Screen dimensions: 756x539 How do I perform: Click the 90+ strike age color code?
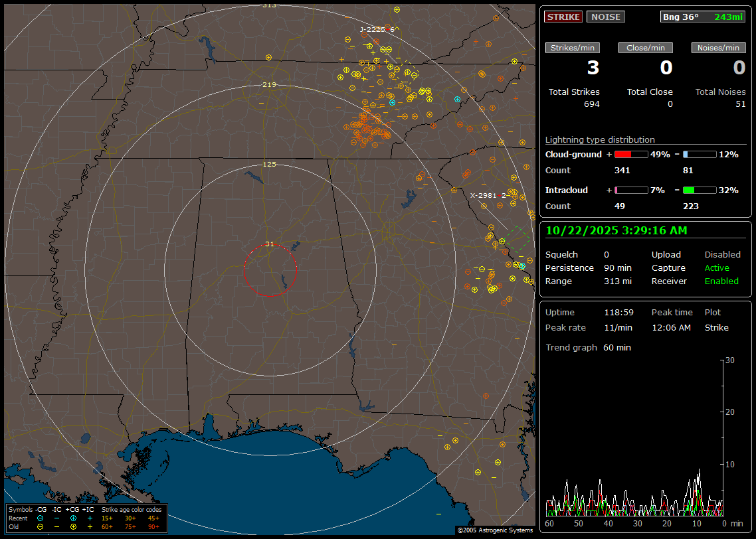(x=153, y=526)
